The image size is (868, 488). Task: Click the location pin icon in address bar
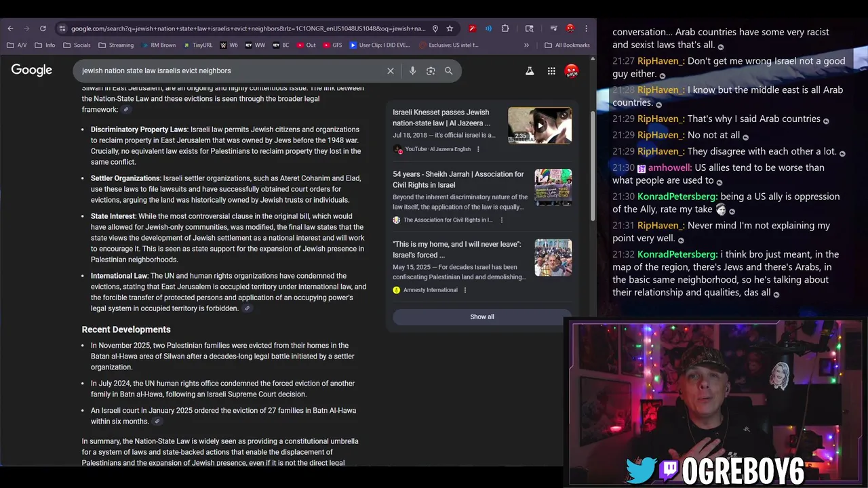[435, 28]
